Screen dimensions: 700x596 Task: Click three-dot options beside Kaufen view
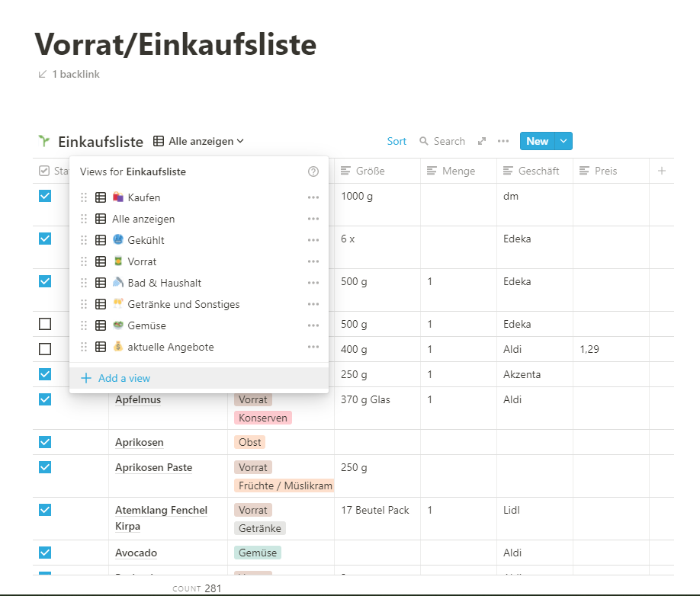(313, 197)
